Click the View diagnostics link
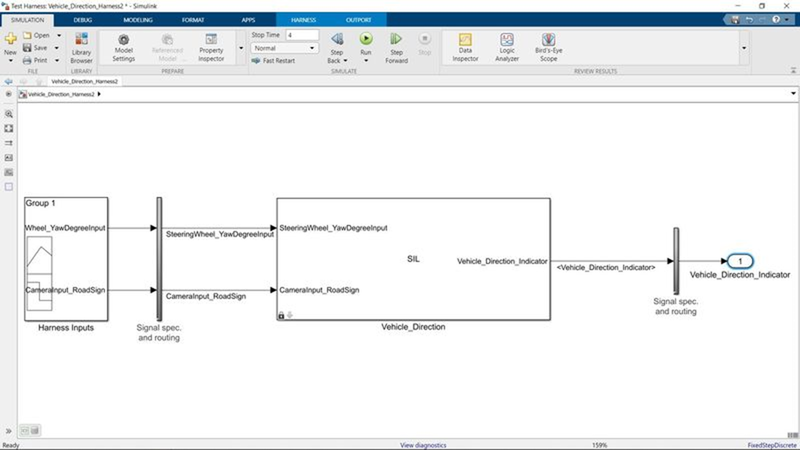800x450 pixels. pos(423,445)
